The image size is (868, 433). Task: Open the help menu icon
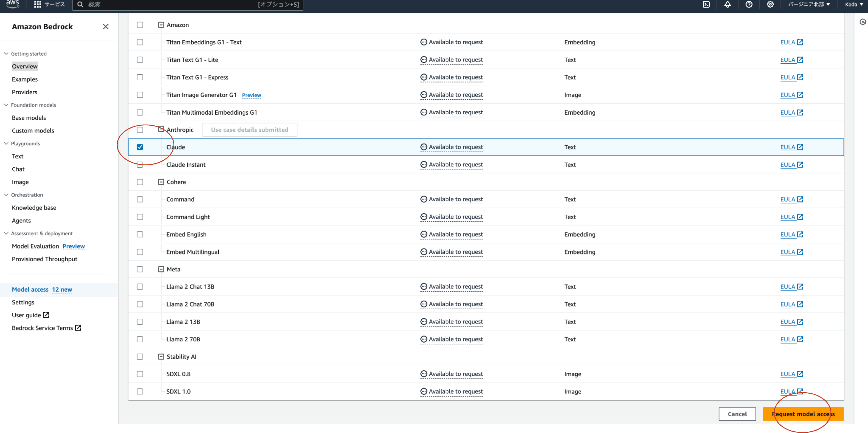(749, 4)
